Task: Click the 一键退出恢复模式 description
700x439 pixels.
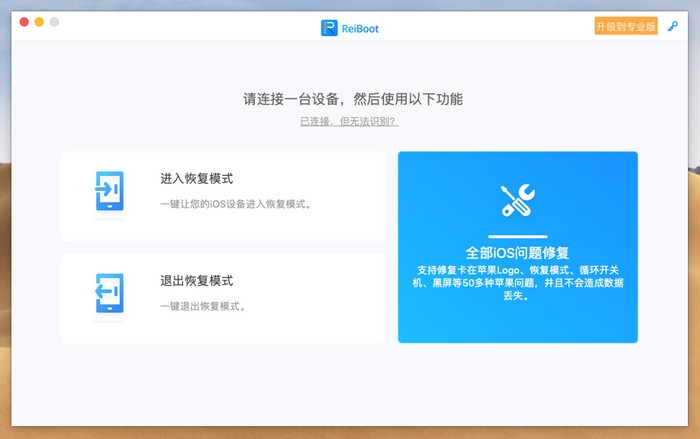Action: [203, 306]
